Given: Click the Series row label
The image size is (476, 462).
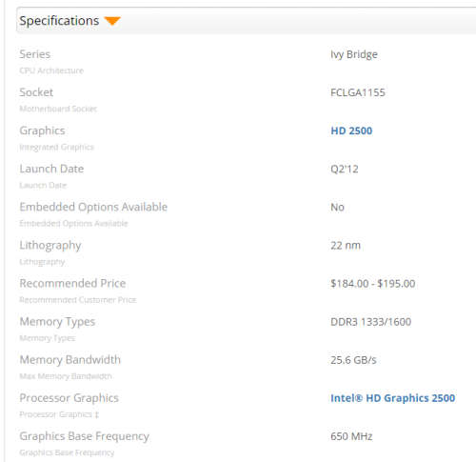Looking at the screenshot, I should pyautogui.click(x=35, y=54).
